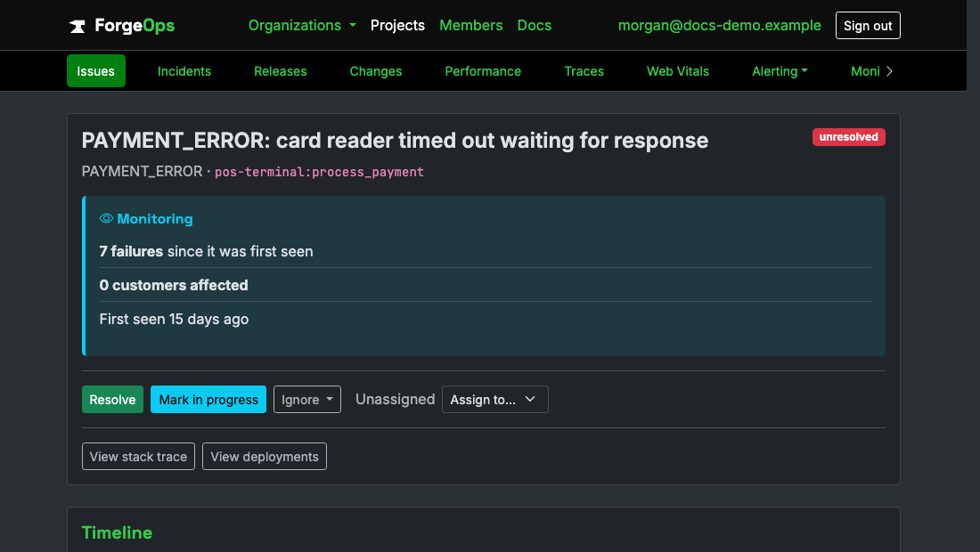The width and height of the screenshot is (980, 552).
Task: Click the Monitoring eye icon
Action: [x=106, y=218]
